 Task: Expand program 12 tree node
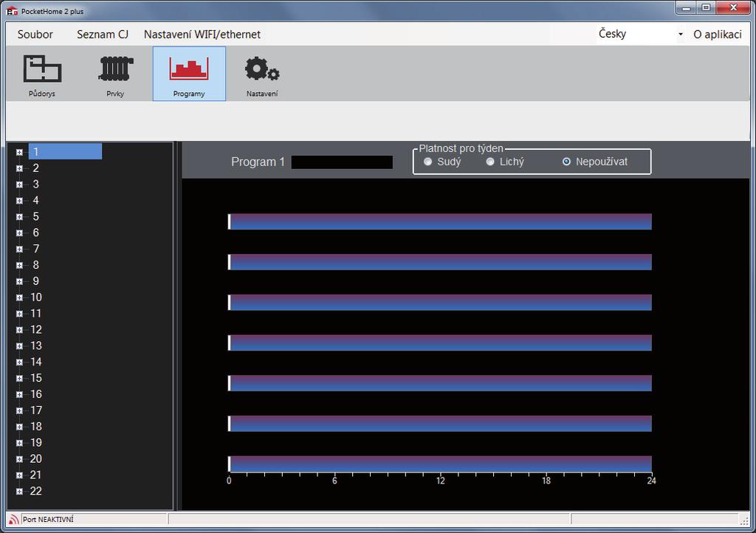pos(19,330)
